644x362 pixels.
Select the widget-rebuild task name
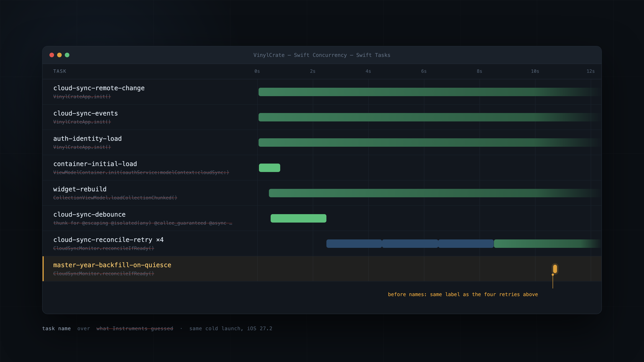coord(80,189)
